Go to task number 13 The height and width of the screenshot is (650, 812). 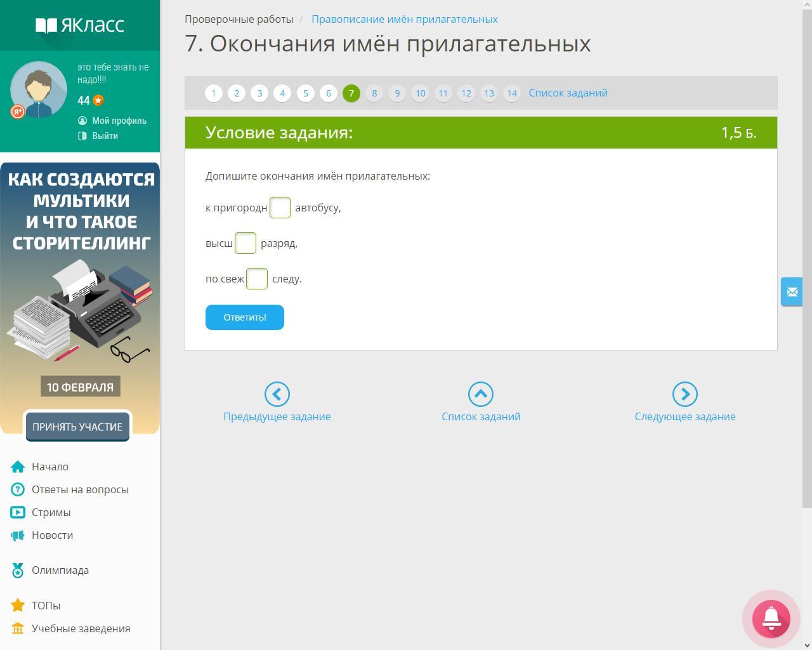[488, 93]
